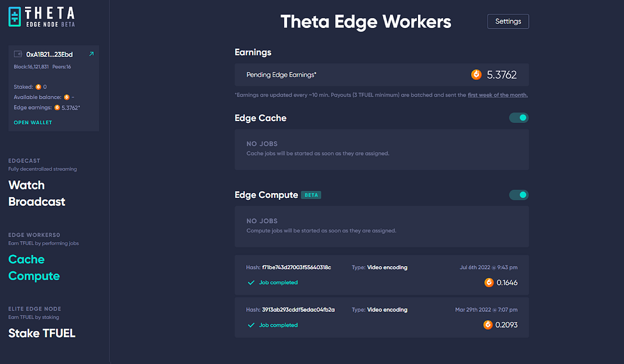
Task: Select Cache in the sidebar
Action: click(26, 259)
